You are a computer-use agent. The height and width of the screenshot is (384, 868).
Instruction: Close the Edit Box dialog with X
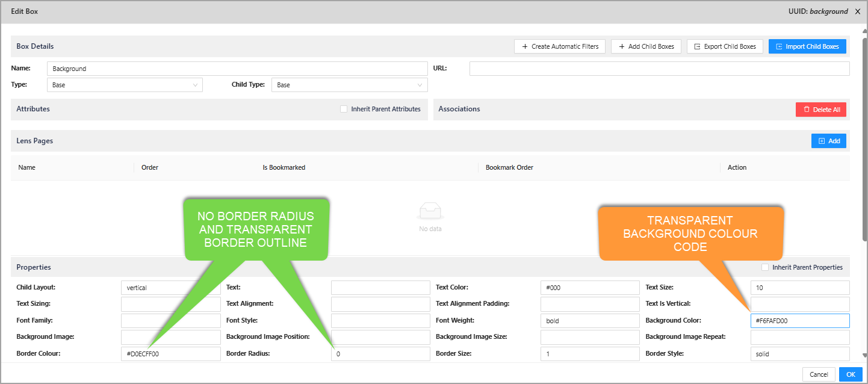pyautogui.click(x=858, y=11)
